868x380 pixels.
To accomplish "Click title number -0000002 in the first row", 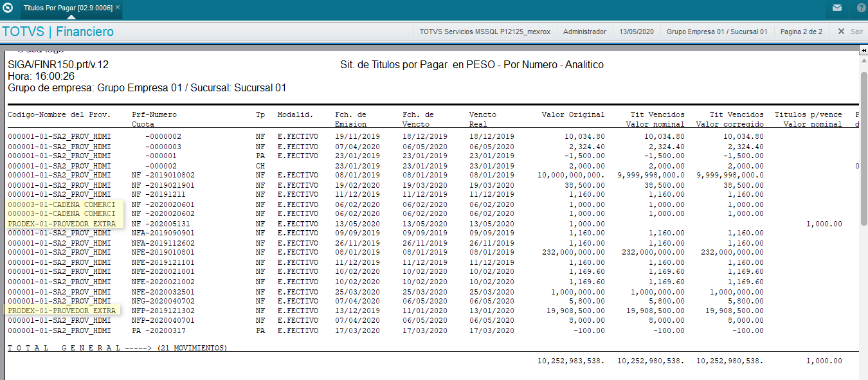I will (163, 136).
